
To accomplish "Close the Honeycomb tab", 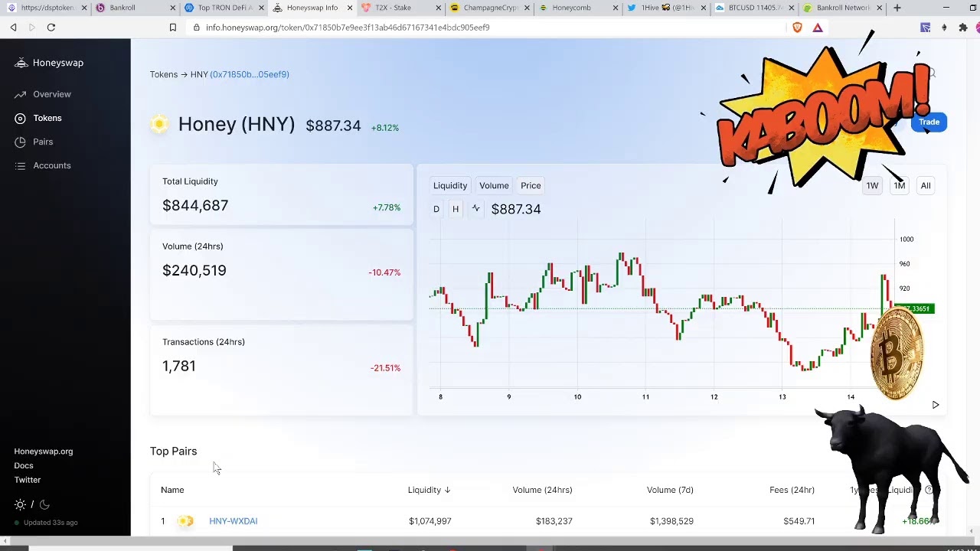I will tap(616, 8).
